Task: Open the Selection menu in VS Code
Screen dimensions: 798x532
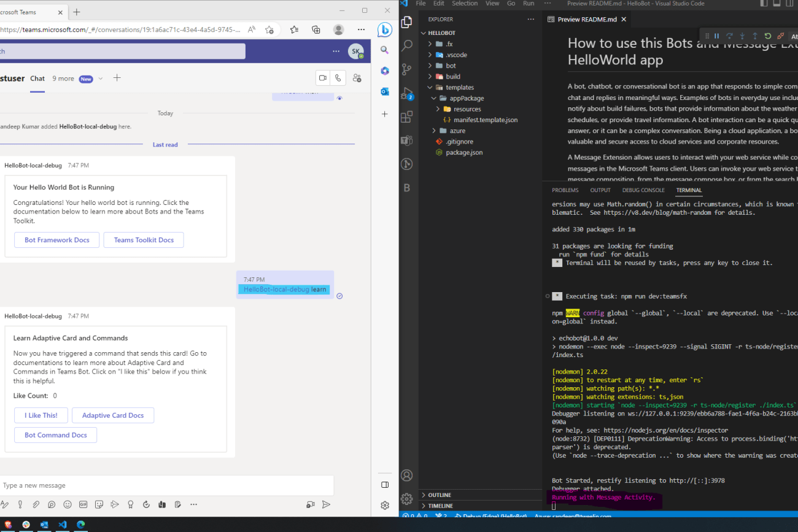Action: [x=465, y=4]
